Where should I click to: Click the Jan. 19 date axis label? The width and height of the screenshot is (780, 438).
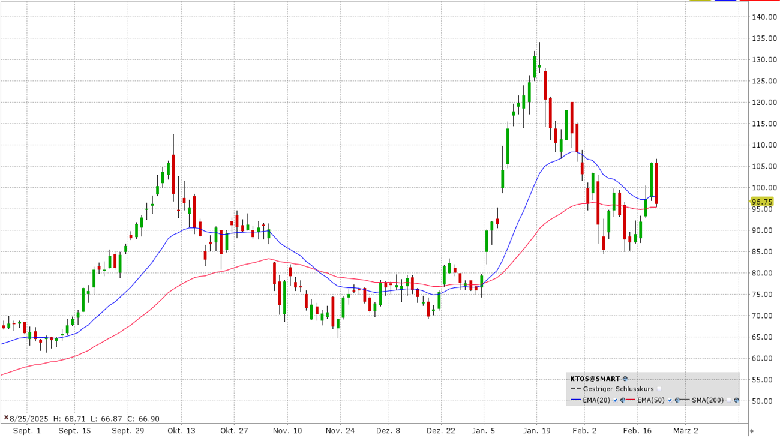537,431
